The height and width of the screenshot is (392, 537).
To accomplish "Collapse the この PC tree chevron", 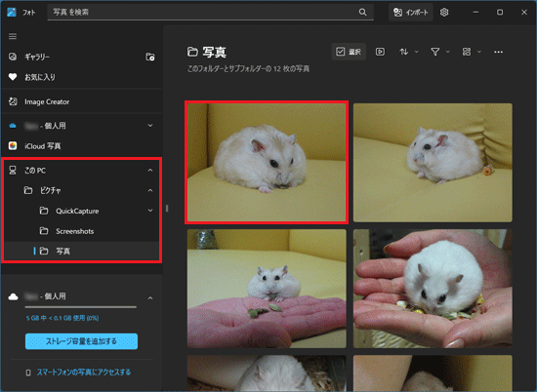I will (x=150, y=170).
